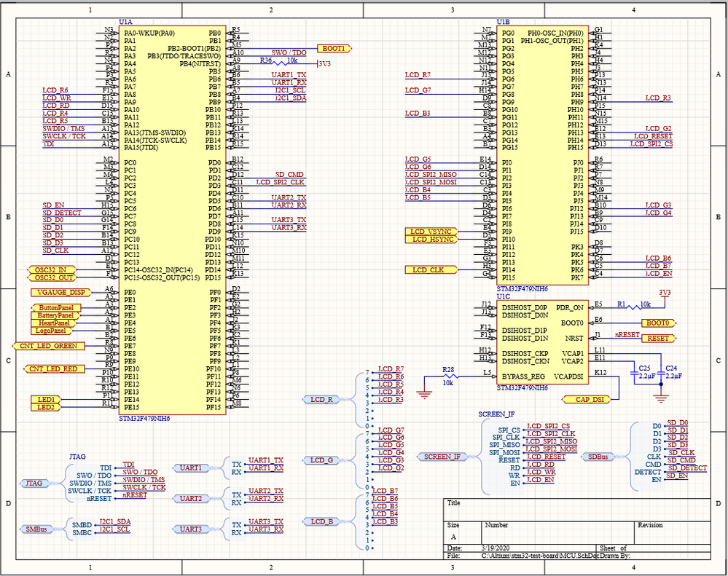Select the RESET port
Screen dimensions: 728x576
(658, 338)
